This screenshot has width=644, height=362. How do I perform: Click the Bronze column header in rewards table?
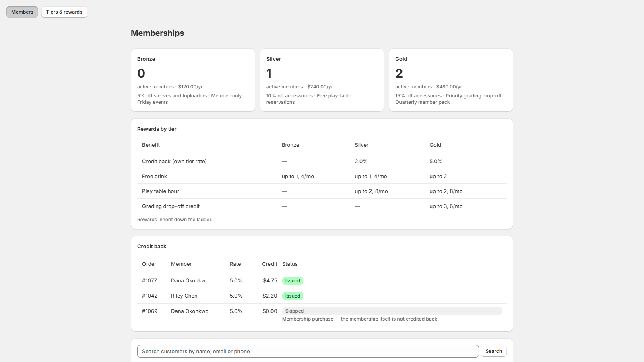pos(290,145)
